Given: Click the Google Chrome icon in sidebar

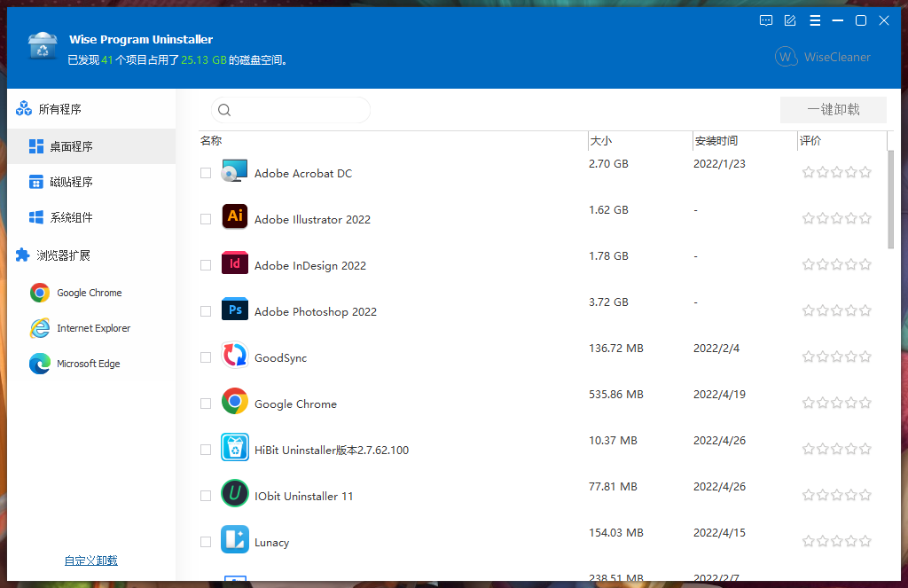Looking at the screenshot, I should (x=40, y=293).
